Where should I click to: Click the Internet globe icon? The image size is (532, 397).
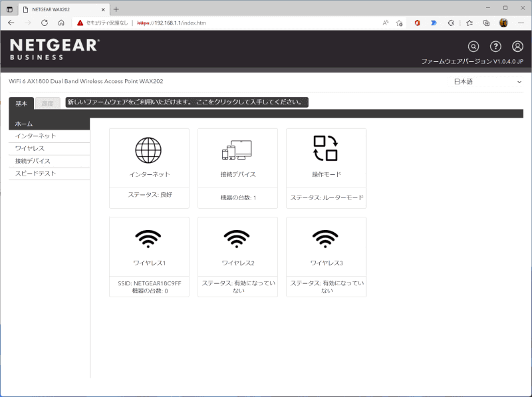click(x=148, y=150)
